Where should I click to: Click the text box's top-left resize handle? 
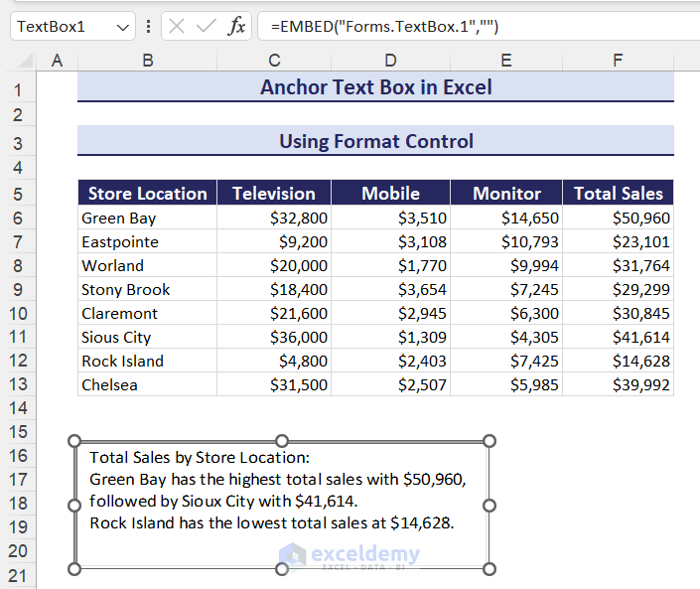pyautogui.click(x=74, y=441)
